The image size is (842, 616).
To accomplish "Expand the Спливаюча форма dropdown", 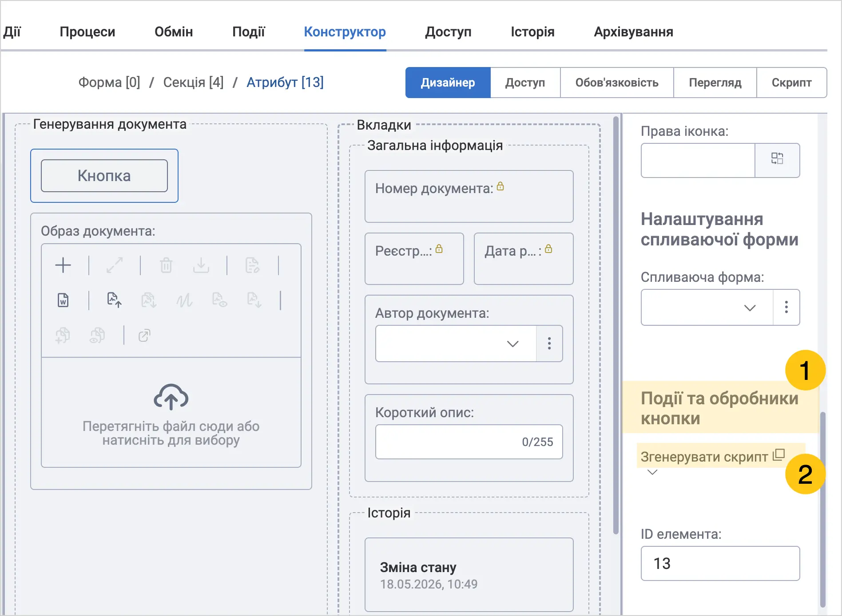I will [x=750, y=308].
